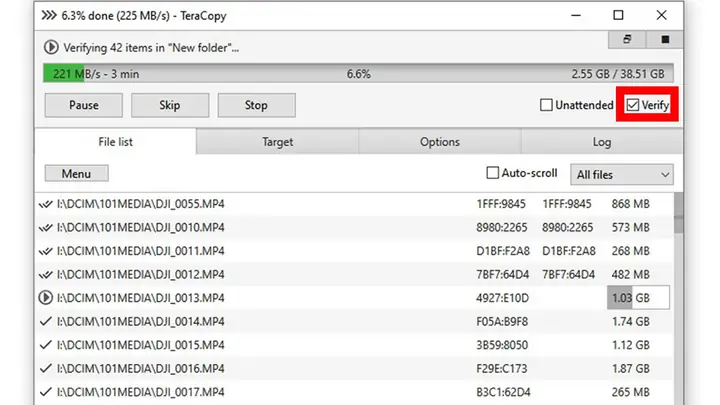Screen dimensions: 720x405
Task: Click copied checkmark icon for DJI_0017.MP4
Action: click(x=45, y=392)
